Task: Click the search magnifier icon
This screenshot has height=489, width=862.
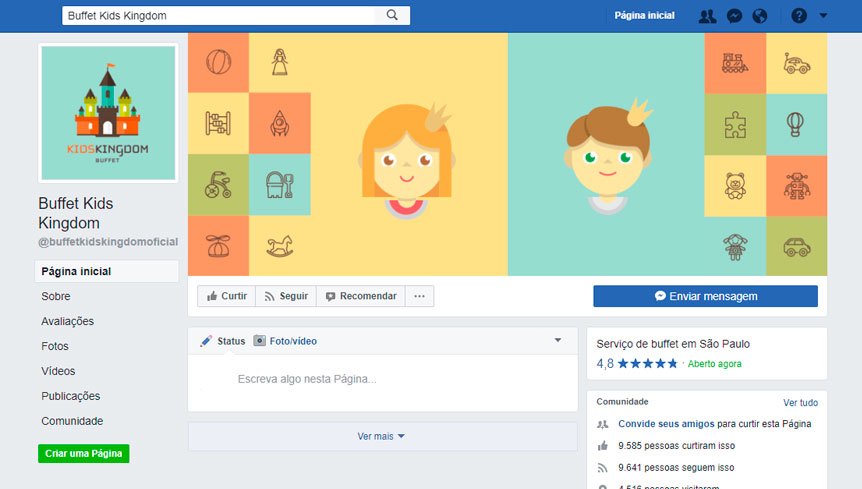Action: (392, 15)
